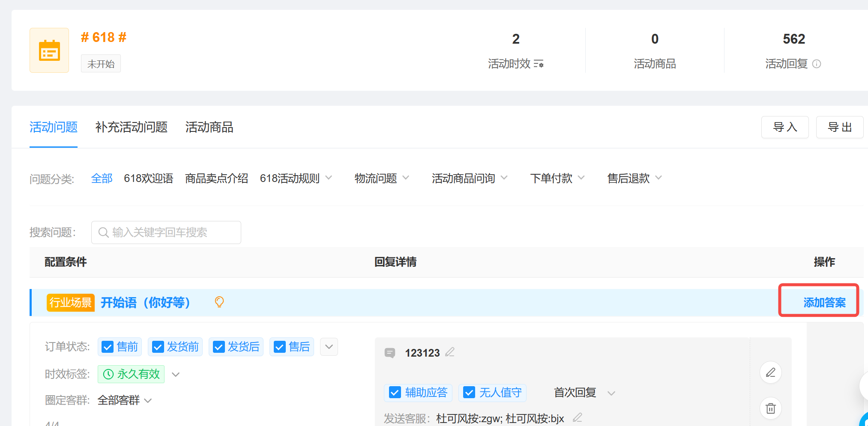Click the 活动商品 count of 0
The width and height of the screenshot is (868, 426).
click(655, 39)
